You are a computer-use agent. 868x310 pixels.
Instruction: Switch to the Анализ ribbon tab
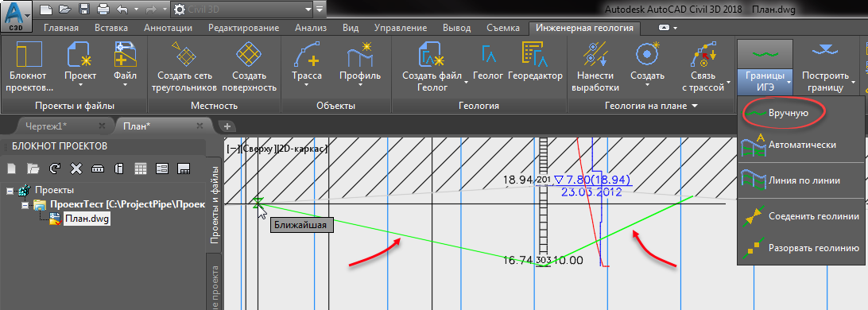(x=311, y=29)
